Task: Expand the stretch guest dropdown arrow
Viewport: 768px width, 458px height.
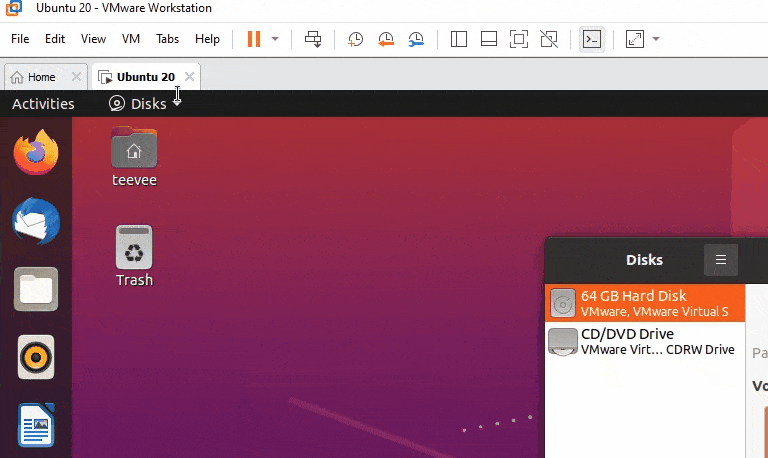Action: (656, 39)
